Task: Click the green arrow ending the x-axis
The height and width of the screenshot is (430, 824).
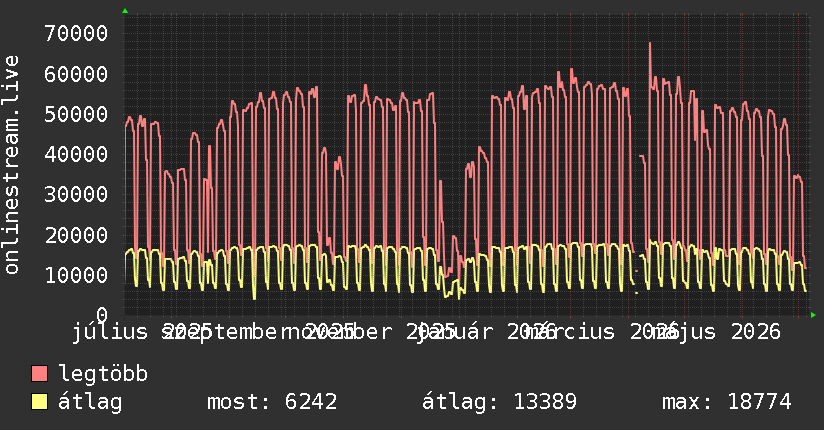Action: [x=813, y=315]
